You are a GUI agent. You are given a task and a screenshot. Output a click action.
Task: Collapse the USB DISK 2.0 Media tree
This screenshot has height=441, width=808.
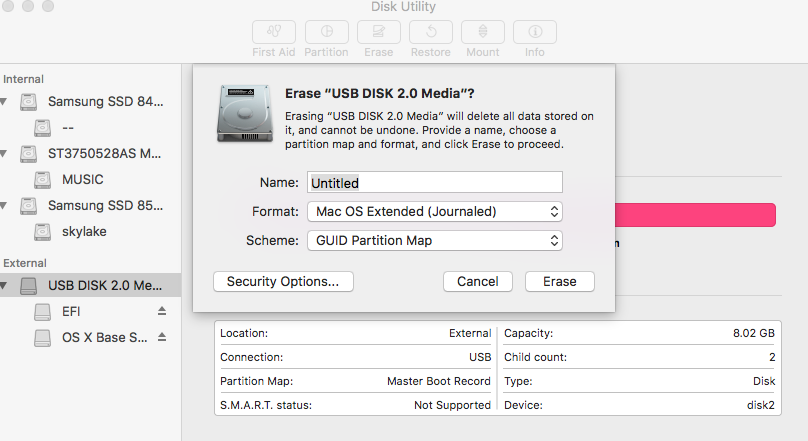(x=4, y=286)
